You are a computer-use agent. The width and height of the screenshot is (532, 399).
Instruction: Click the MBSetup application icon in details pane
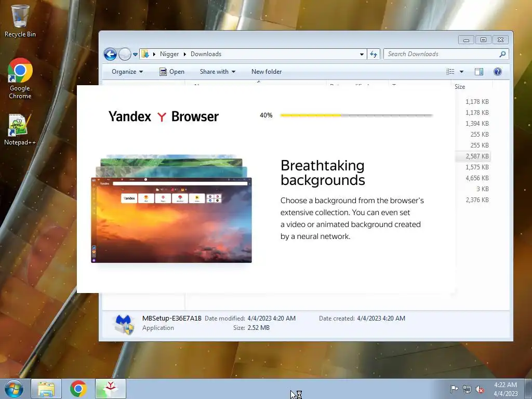pyautogui.click(x=124, y=324)
